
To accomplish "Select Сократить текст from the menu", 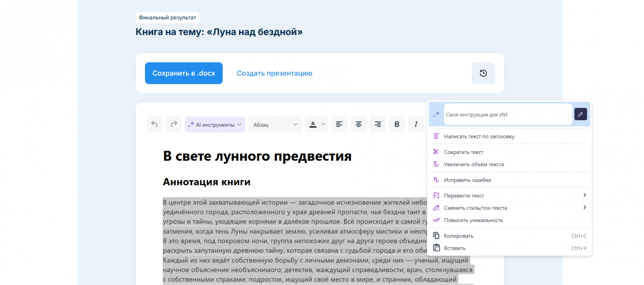I will 463,152.
